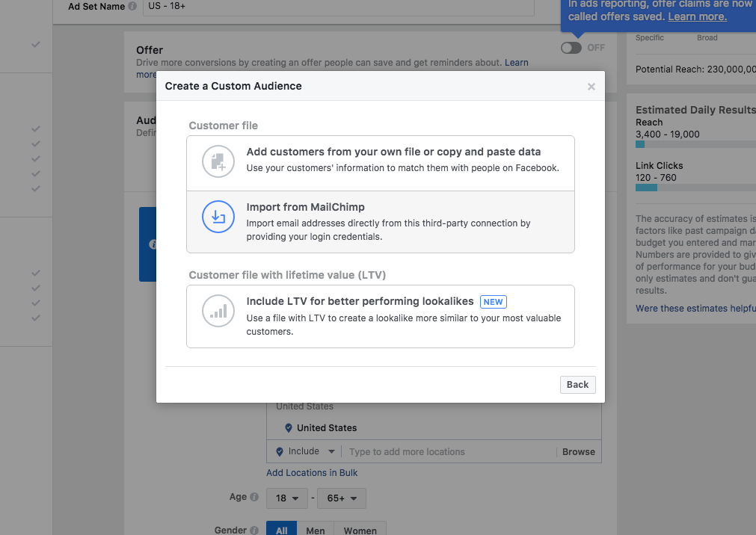Viewport: 756px width, 535px height.
Task: Open the maximum age 65+ dropdown
Action: pyautogui.click(x=341, y=498)
